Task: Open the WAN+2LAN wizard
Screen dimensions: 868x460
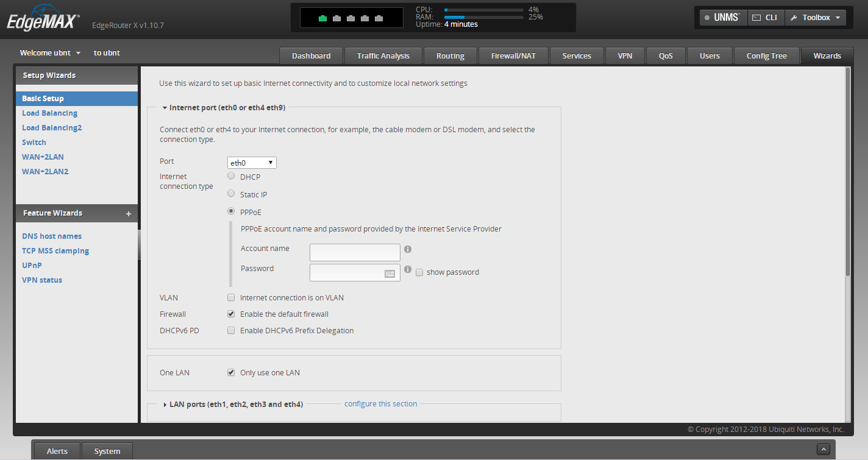Action: (43, 157)
